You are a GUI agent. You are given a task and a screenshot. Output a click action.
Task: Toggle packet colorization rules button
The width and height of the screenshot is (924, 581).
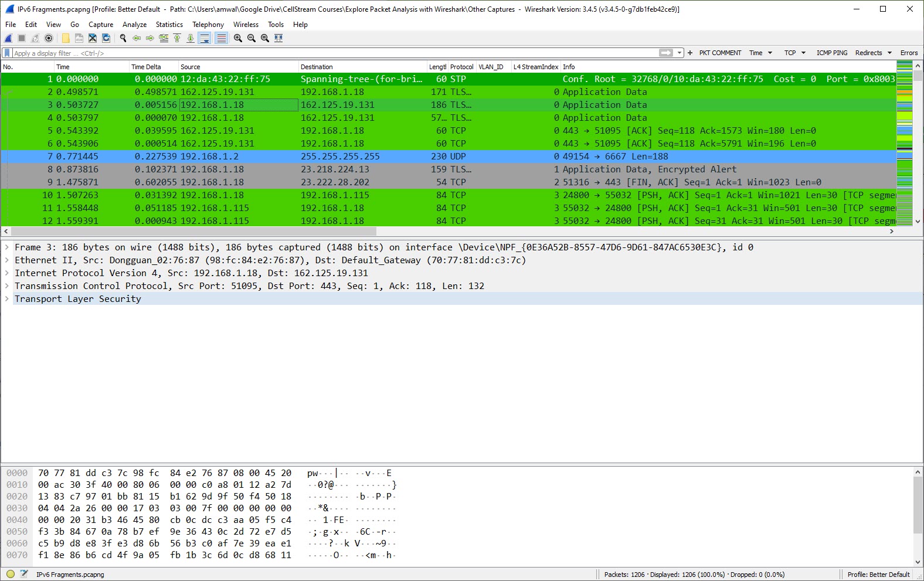[x=221, y=38]
